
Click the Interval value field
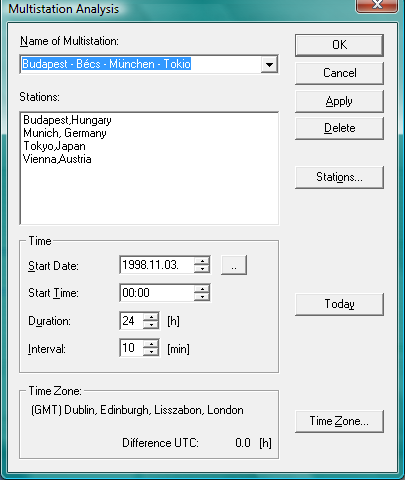(131, 348)
